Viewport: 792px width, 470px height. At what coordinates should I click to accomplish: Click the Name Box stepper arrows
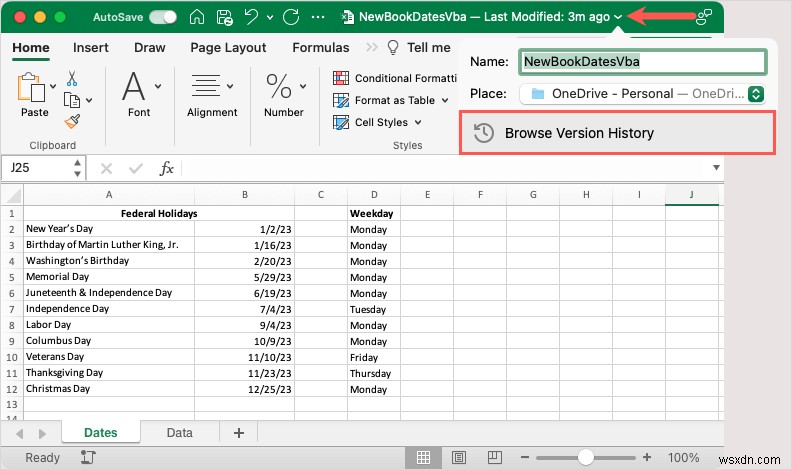pyautogui.click(x=77, y=168)
